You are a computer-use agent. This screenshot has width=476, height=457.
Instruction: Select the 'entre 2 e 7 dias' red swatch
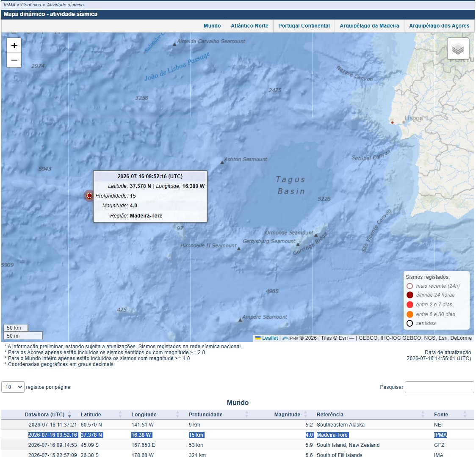410,305
